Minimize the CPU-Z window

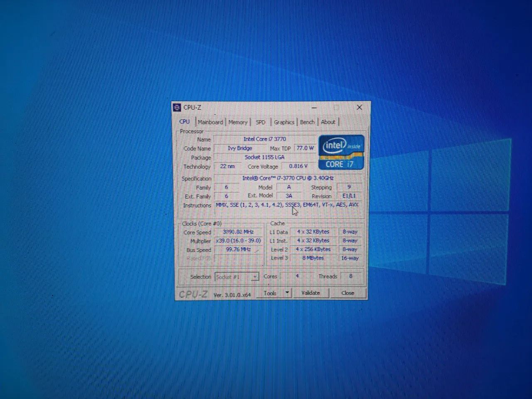[x=314, y=108]
